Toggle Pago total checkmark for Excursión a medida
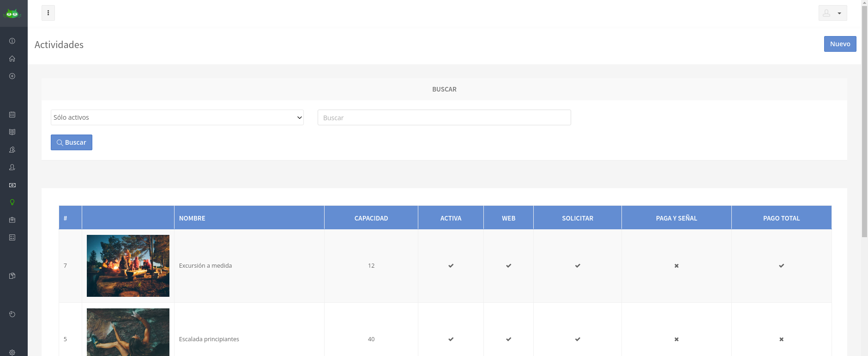 point(781,266)
